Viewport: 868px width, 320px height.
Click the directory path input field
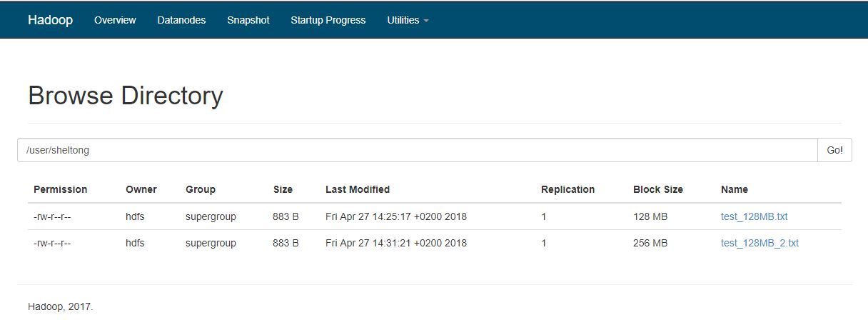coord(417,150)
